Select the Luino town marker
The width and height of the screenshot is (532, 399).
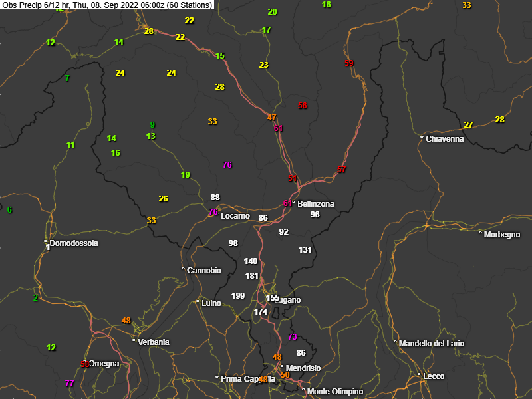coord(198,302)
